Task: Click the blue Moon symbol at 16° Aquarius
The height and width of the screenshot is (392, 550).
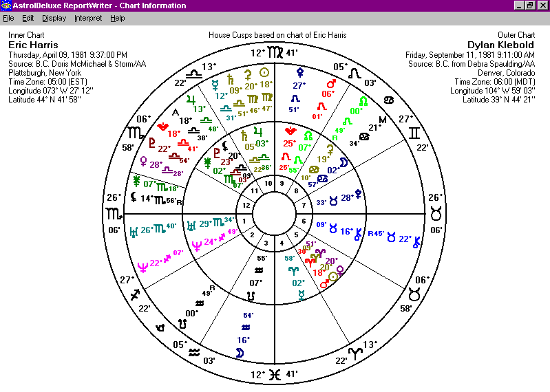Action: pos(240,352)
